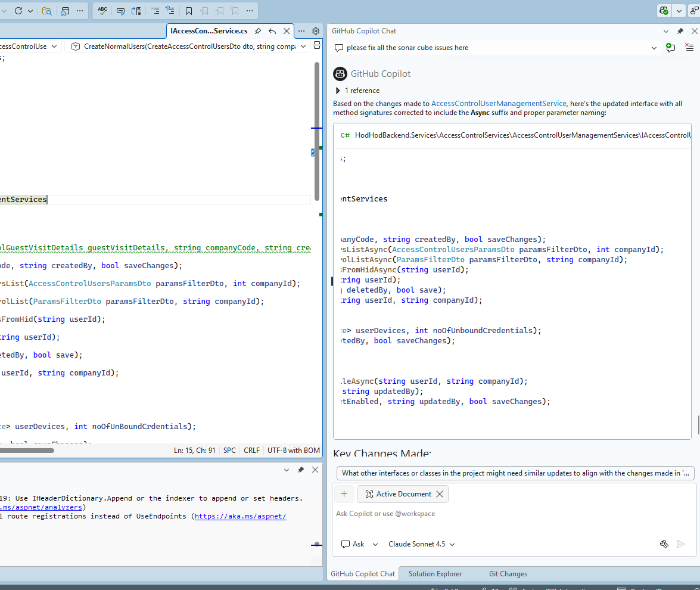Switch to the Git Changes tab
Viewport: 700px width, 590px height.
click(508, 574)
